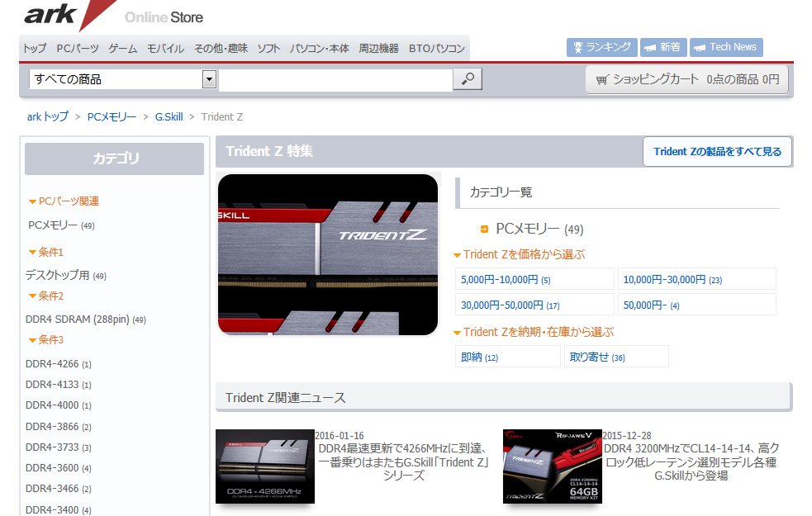Filter by DDR4-3733
Viewport: 812px width, 516px height.
click(x=58, y=447)
